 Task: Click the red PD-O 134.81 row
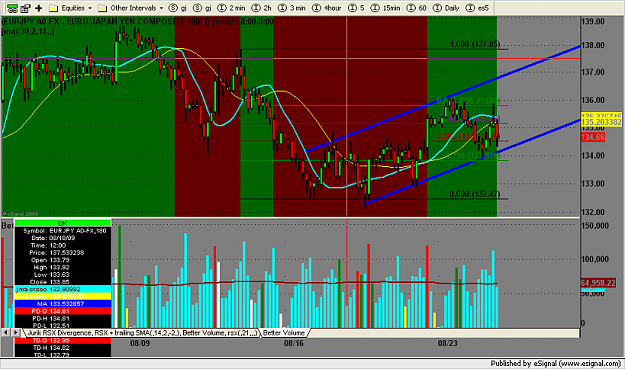pyautogui.click(x=63, y=311)
